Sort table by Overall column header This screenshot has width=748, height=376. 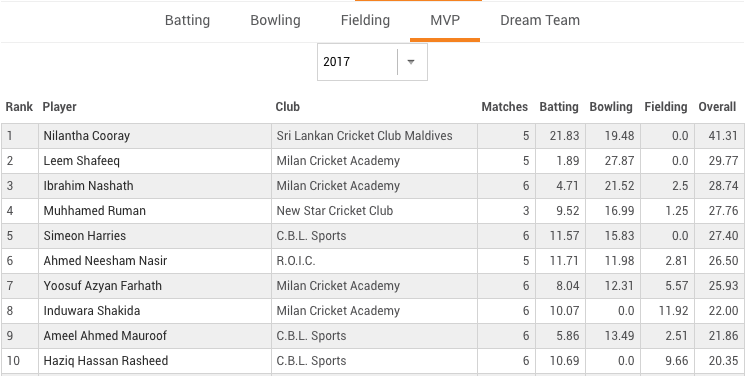coord(717,106)
